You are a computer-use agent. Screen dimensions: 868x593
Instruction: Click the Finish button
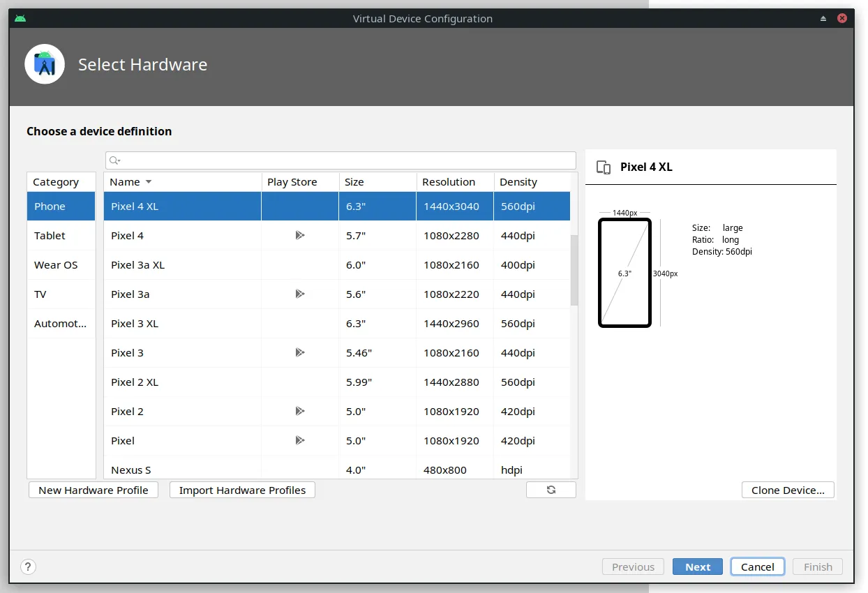(x=818, y=566)
